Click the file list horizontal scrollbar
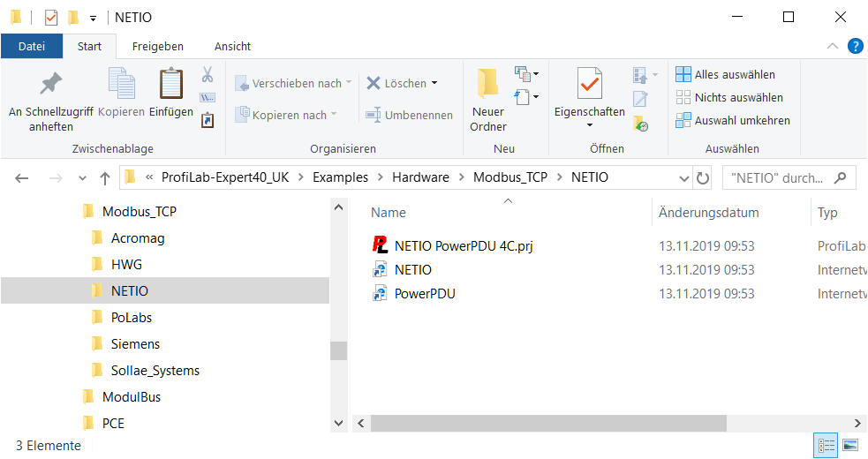This screenshot has width=868, height=459. click(x=548, y=424)
